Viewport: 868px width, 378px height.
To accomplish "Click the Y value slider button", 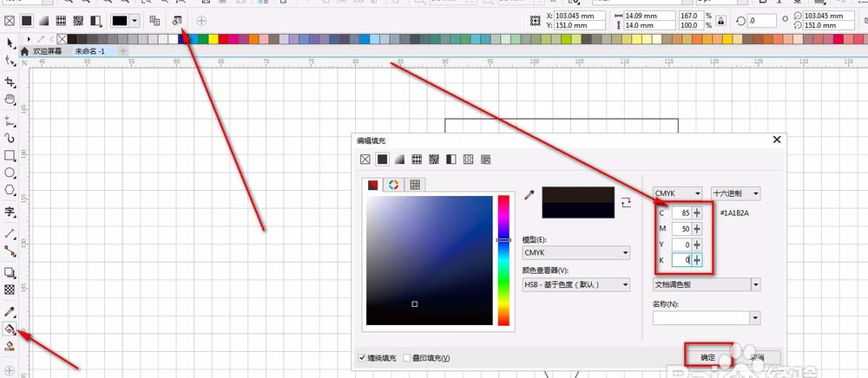I will coord(697,244).
